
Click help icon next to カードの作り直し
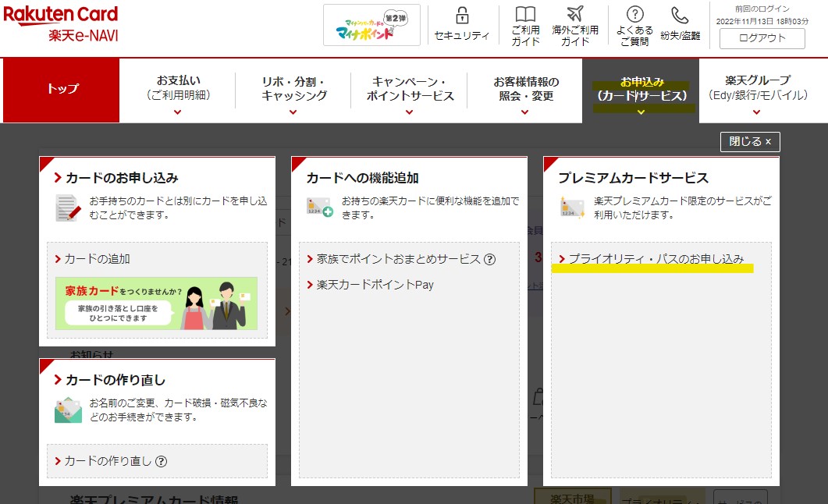pos(161,461)
